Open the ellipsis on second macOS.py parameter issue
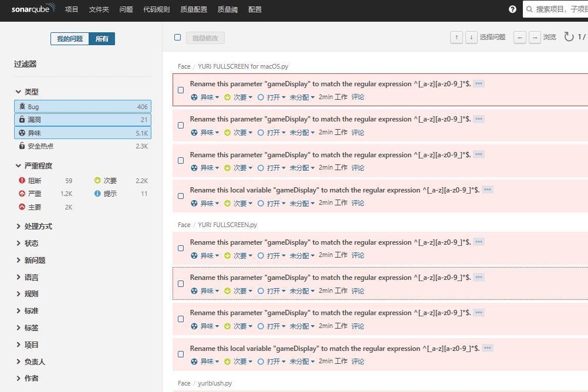Viewport: 588px width, 392px height. 479,119
